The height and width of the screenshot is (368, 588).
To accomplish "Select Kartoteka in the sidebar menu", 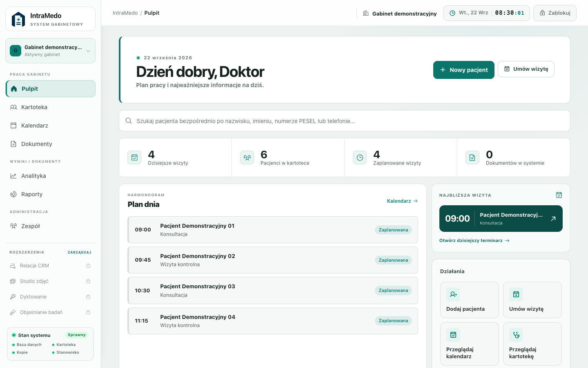I will pos(50,107).
